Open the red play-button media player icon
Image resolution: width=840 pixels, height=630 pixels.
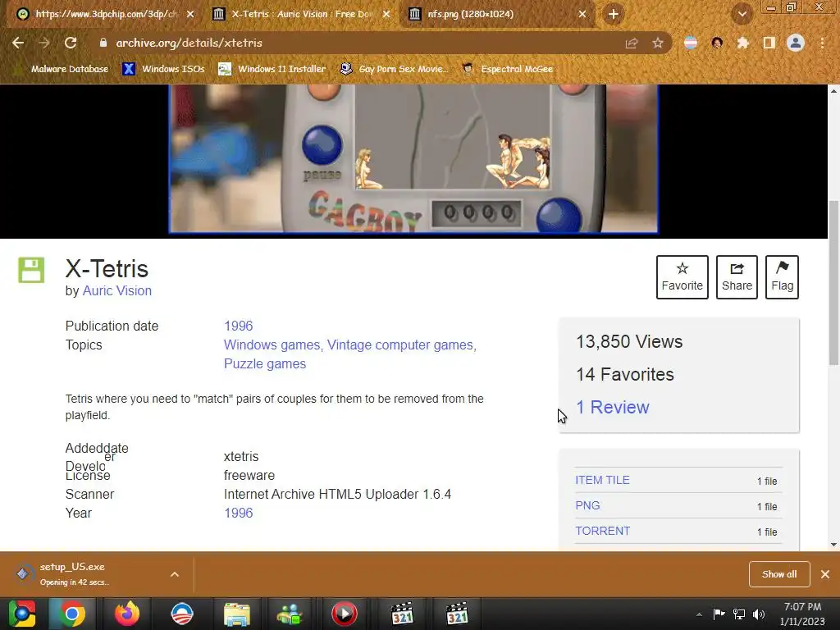pos(344,614)
